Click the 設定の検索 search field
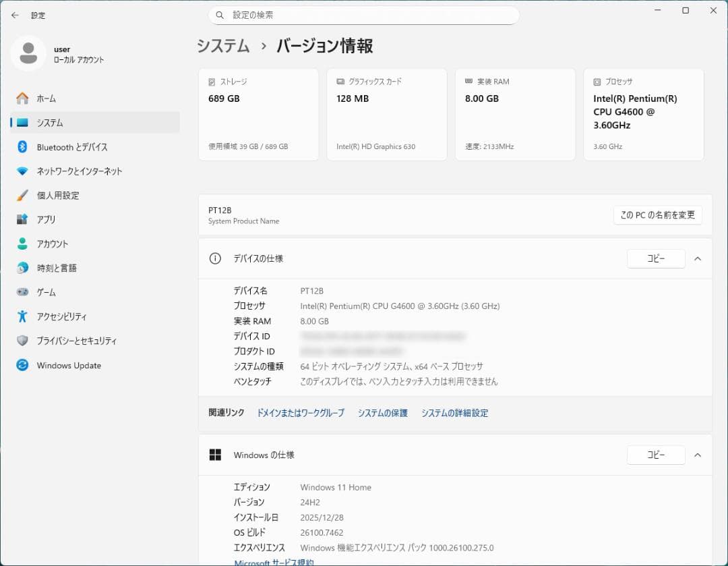This screenshot has width=728, height=566. click(x=364, y=14)
